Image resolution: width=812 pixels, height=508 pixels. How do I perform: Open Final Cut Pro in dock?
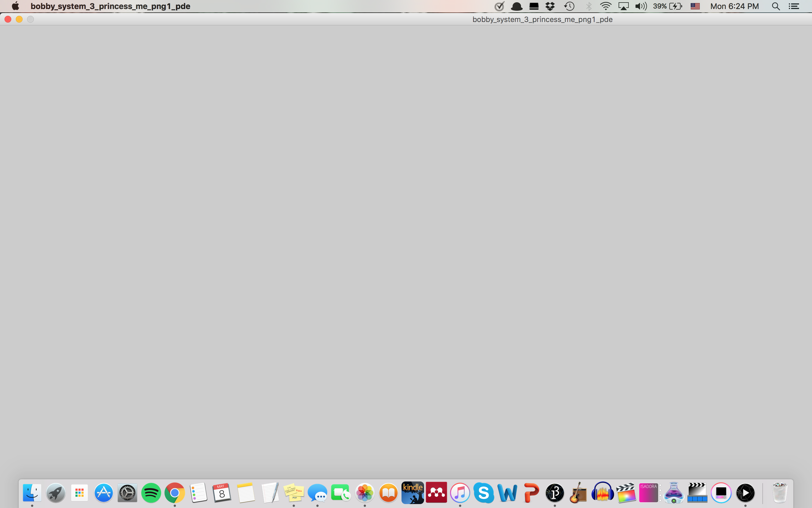(x=626, y=493)
